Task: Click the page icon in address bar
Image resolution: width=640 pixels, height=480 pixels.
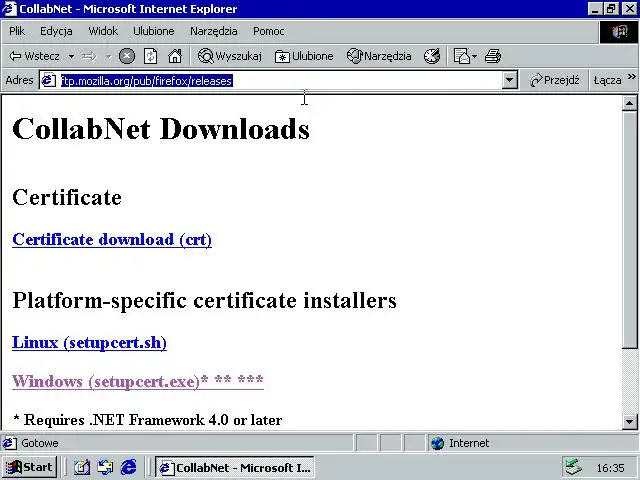Action: [49, 80]
